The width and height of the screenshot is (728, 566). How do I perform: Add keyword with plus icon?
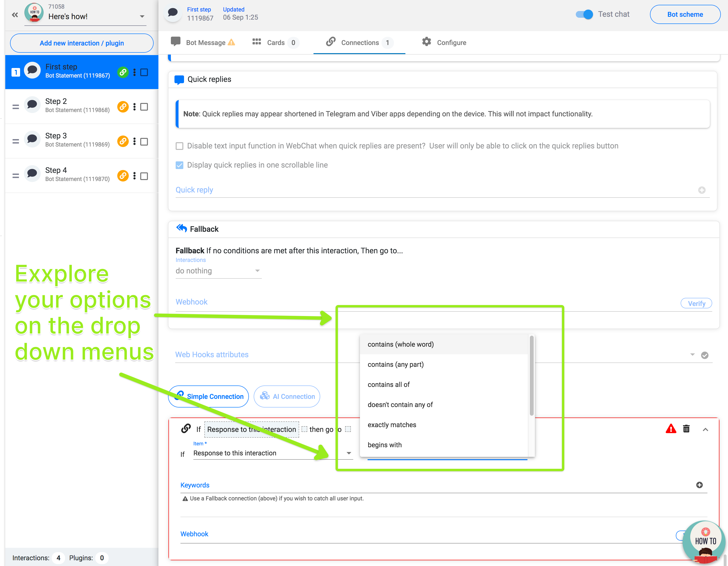click(699, 485)
